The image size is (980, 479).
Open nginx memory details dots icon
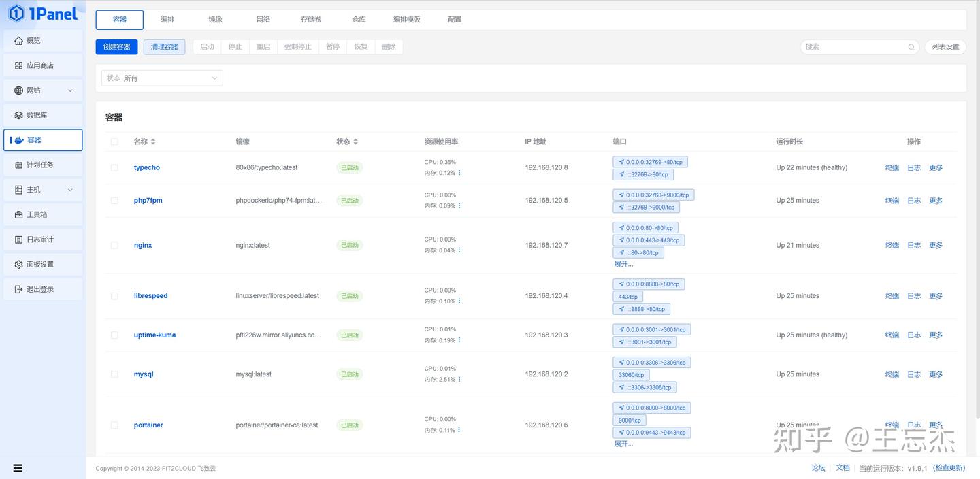click(x=459, y=250)
